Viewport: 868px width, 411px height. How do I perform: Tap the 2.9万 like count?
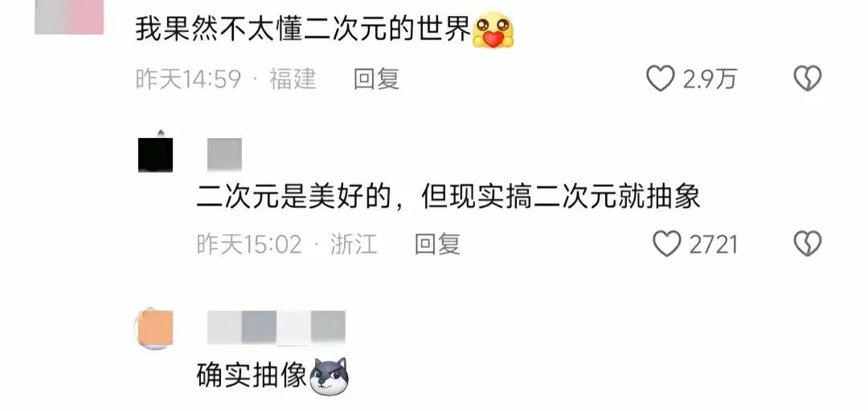[709, 79]
